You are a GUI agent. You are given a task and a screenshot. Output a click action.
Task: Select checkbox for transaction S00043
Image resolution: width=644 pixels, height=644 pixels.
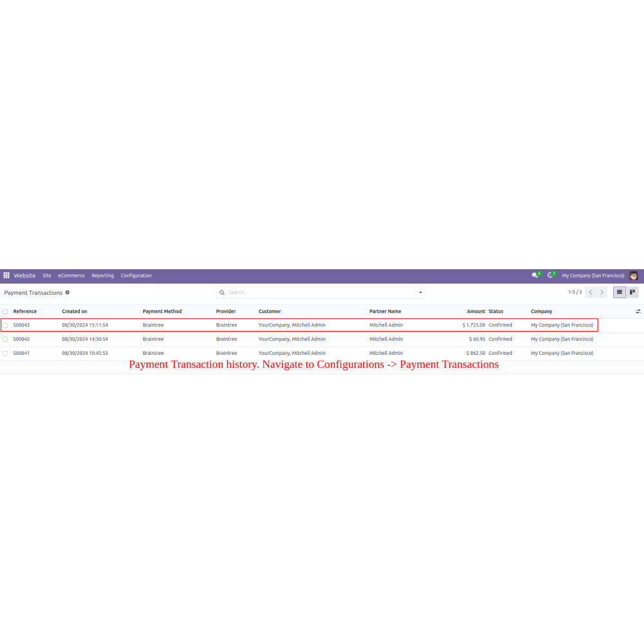(x=5, y=325)
